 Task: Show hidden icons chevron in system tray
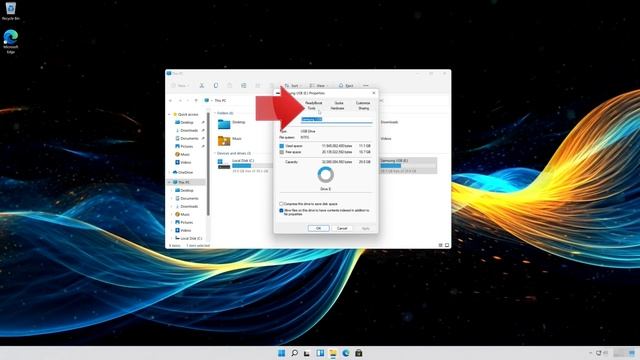click(590, 353)
